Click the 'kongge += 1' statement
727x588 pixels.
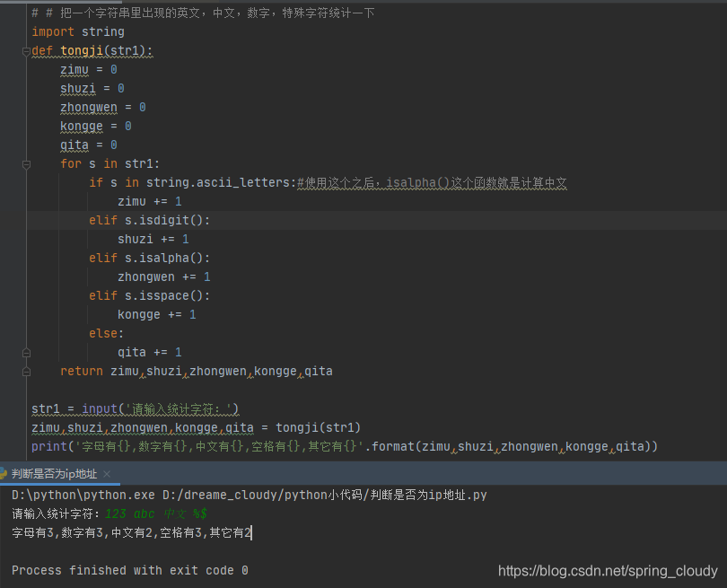[x=157, y=315]
